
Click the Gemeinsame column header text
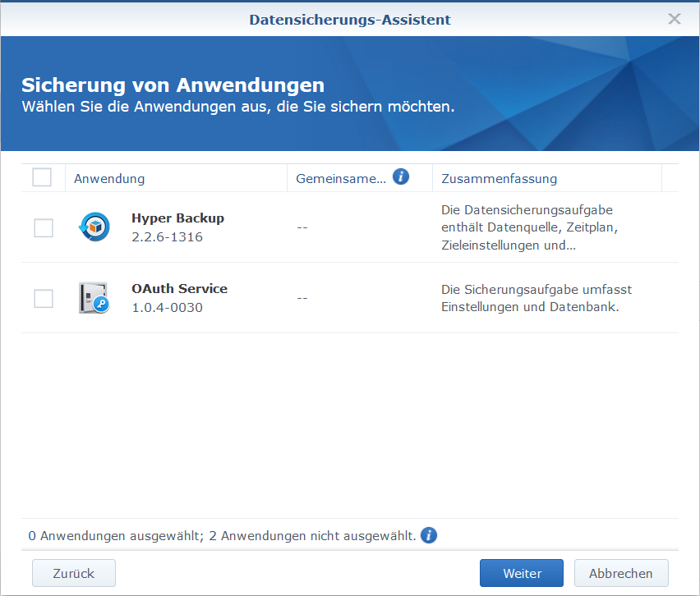(x=340, y=178)
